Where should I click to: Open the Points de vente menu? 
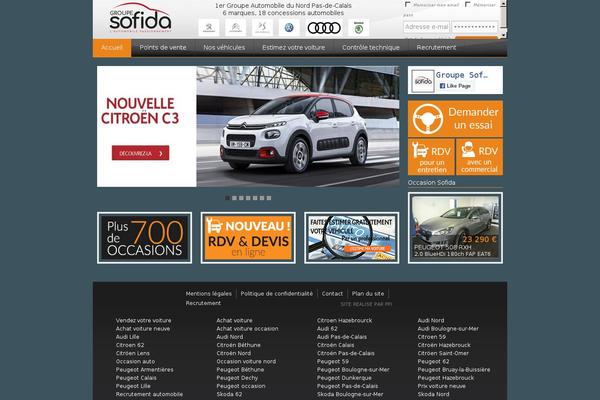pos(163,47)
